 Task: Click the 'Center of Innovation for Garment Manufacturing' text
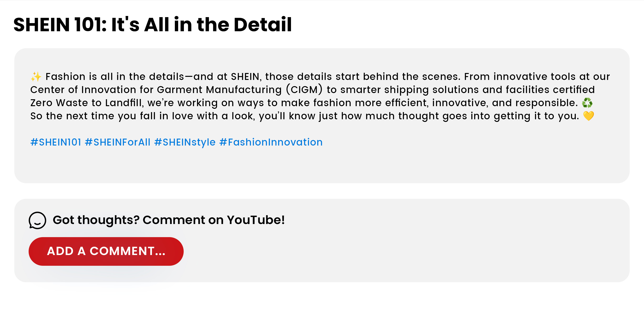[x=156, y=90]
